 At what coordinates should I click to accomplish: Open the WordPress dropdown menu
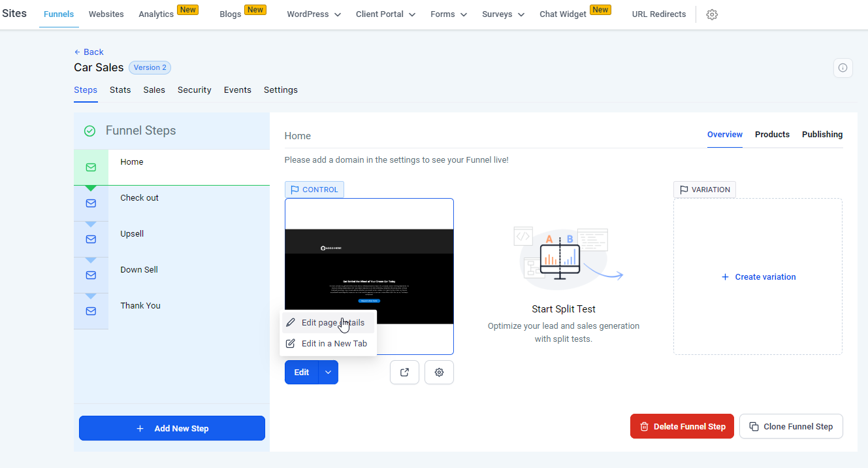click(x=313, y=14)
